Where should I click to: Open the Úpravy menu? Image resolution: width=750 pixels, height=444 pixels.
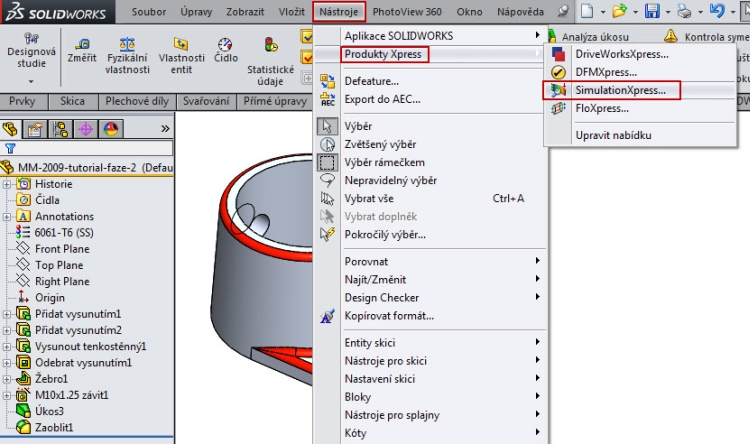point(196,11)
